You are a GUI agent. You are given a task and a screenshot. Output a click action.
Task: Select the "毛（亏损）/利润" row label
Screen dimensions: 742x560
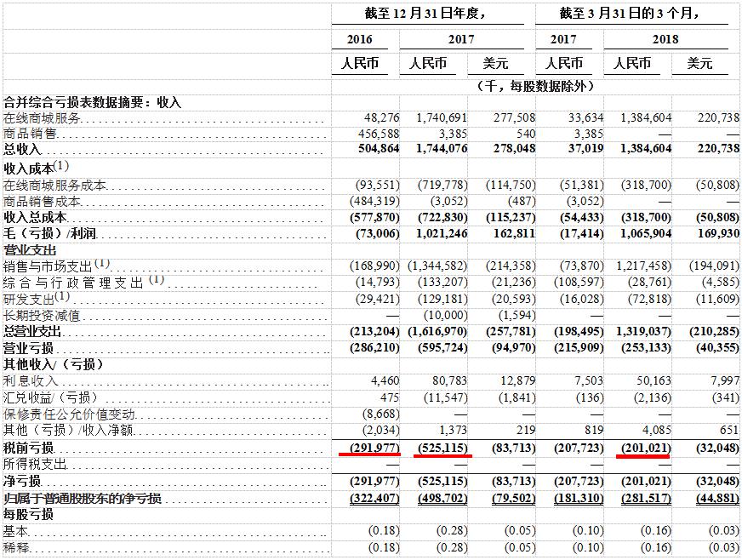[x=50, y=233]
